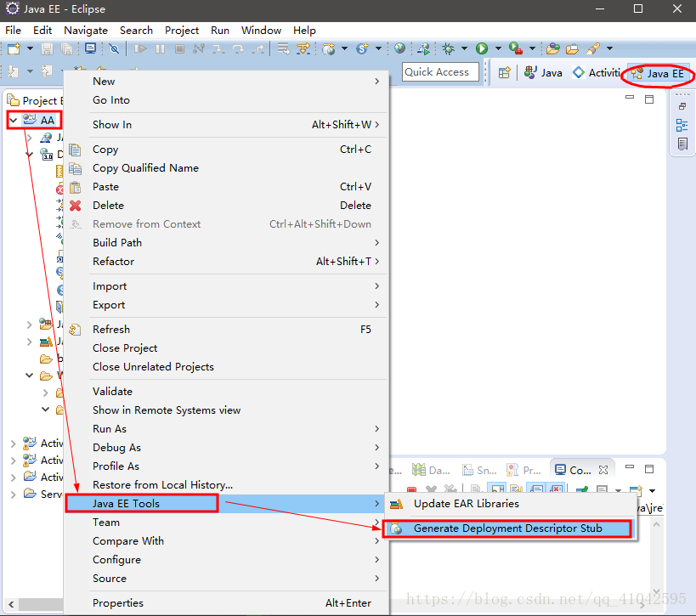The height and width of the screenshot is (616, 696).
Task: Open the New wizard dropdown arrow
Action: click(30, 48)
